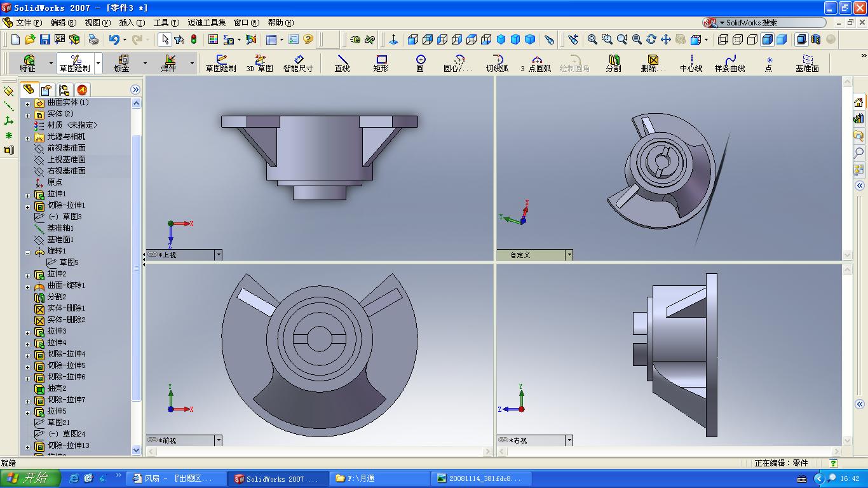The height and width of the screenshot is (488, 868).
Task: Expand the 拉伸1 feature node
Action: (x=27, y=194)
